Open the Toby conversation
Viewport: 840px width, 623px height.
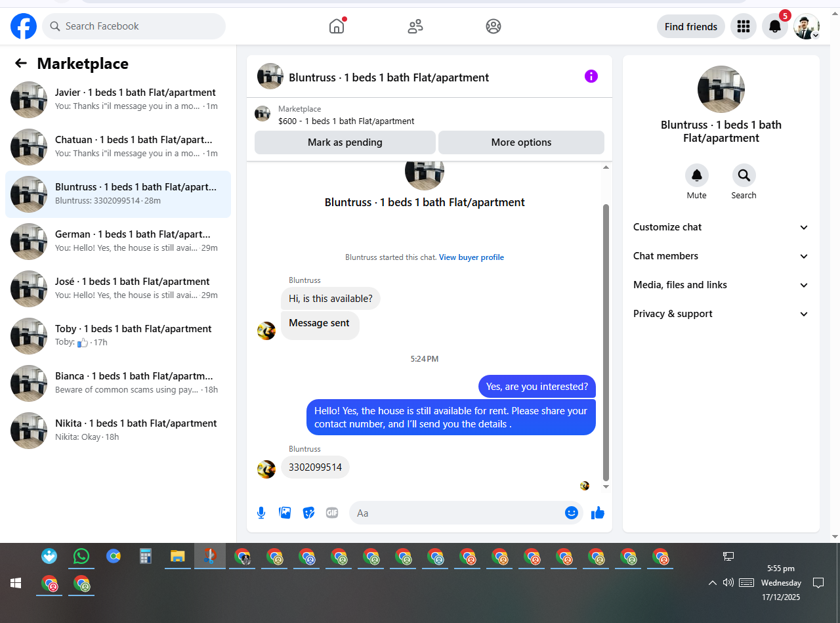click(x=118, y=336)
